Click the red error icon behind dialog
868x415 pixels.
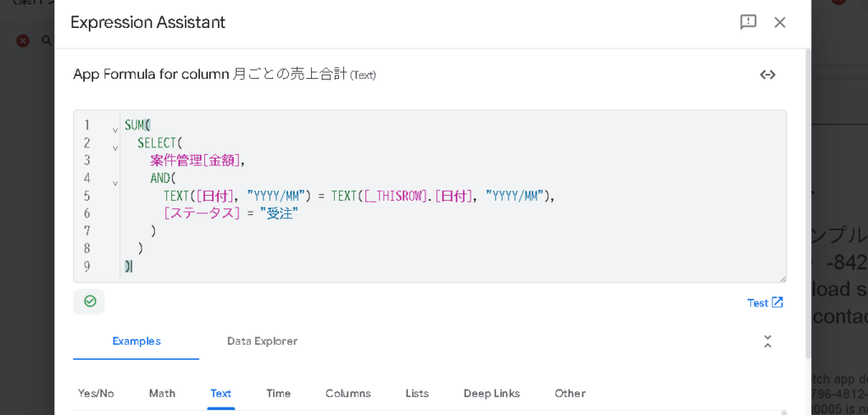pos(23,40)
